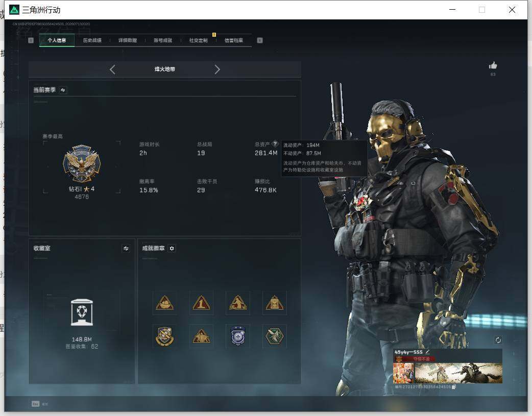Click the 撤离率 value 15.8%

click(x=149, y=190)
